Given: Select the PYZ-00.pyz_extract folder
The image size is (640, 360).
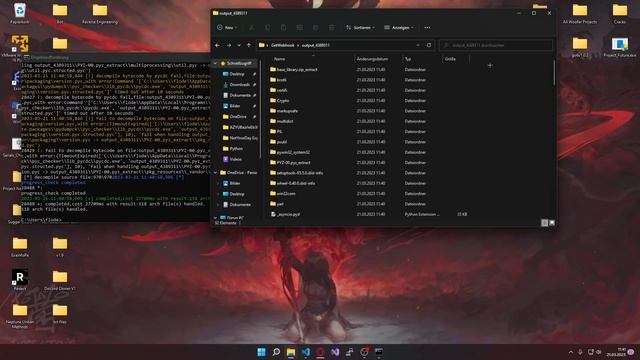Looking at the screenshot, I should pos(293,162).
